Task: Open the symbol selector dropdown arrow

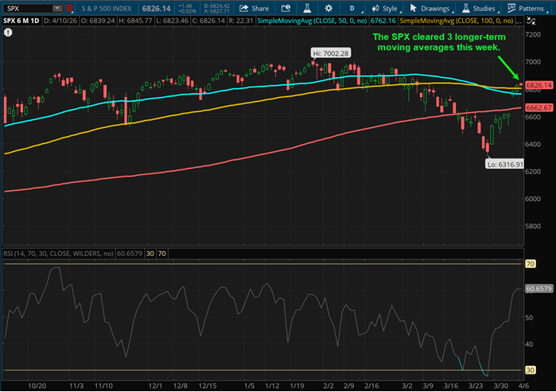Action: [x=57, y=8]
